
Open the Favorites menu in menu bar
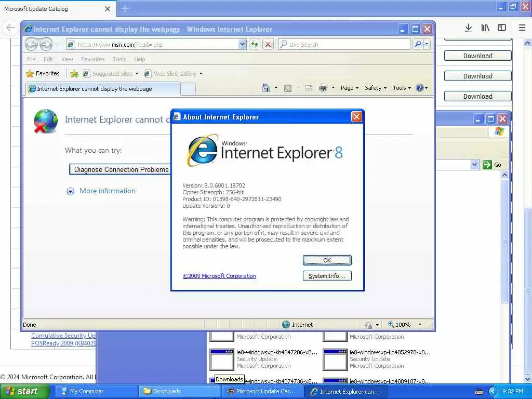pos(92,59)
